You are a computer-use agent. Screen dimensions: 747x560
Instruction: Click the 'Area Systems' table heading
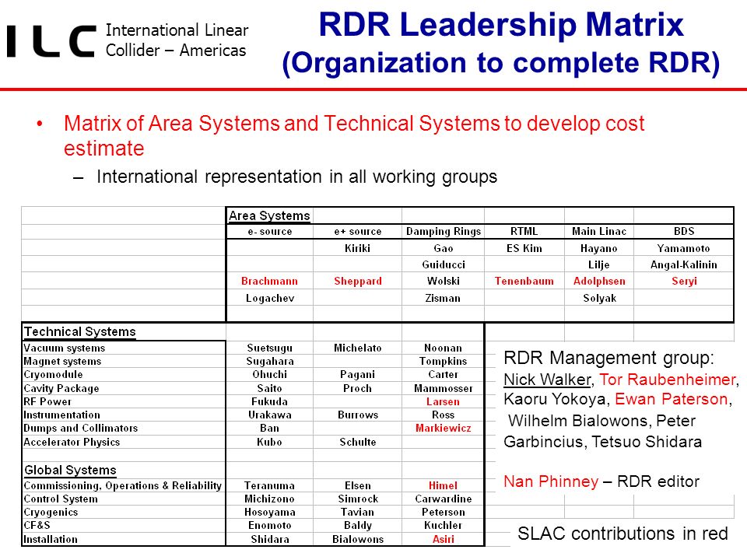tap(269, 215)
